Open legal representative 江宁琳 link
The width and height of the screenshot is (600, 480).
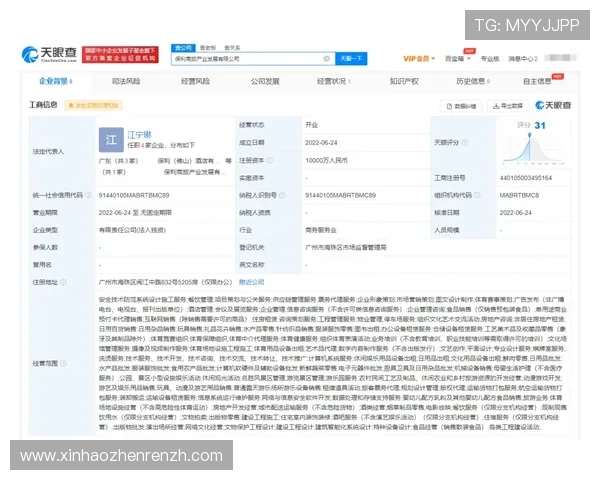pyautogui.click(x=139, y=135)
